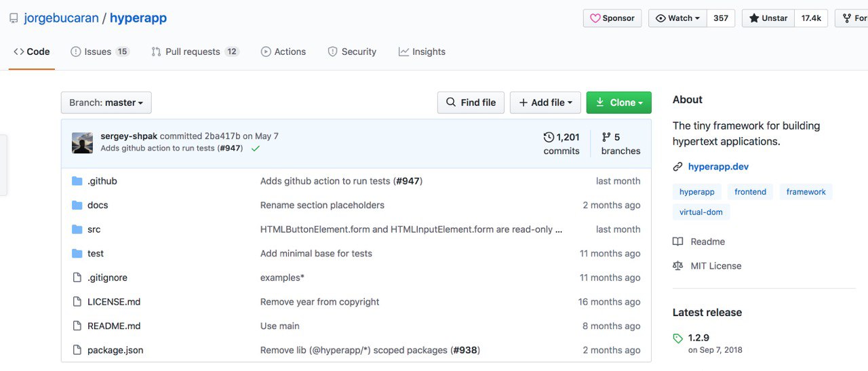Select the hyperapp topic tag
Image resolution: width=868 pixels, height=371 pixels.
click(697, 192)
